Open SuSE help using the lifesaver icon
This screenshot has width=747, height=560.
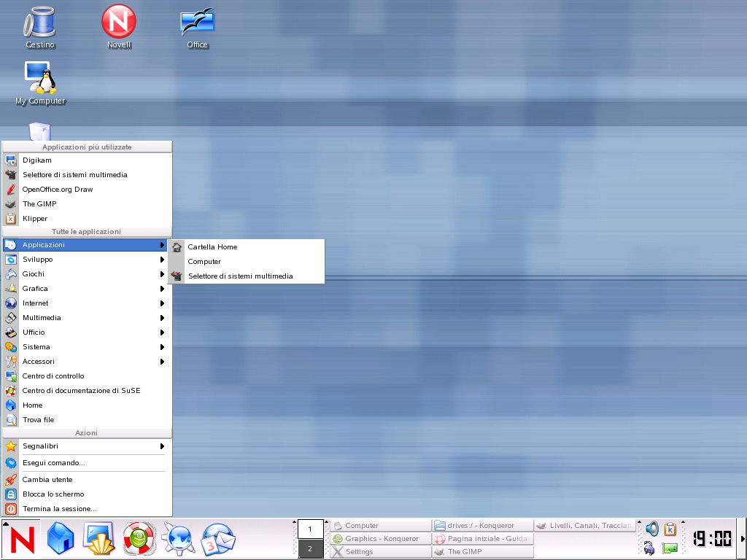tap(139, 540)
